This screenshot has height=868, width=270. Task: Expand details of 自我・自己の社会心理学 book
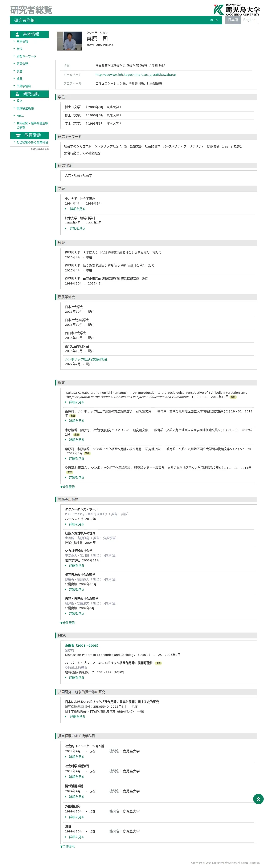point(77,613)
